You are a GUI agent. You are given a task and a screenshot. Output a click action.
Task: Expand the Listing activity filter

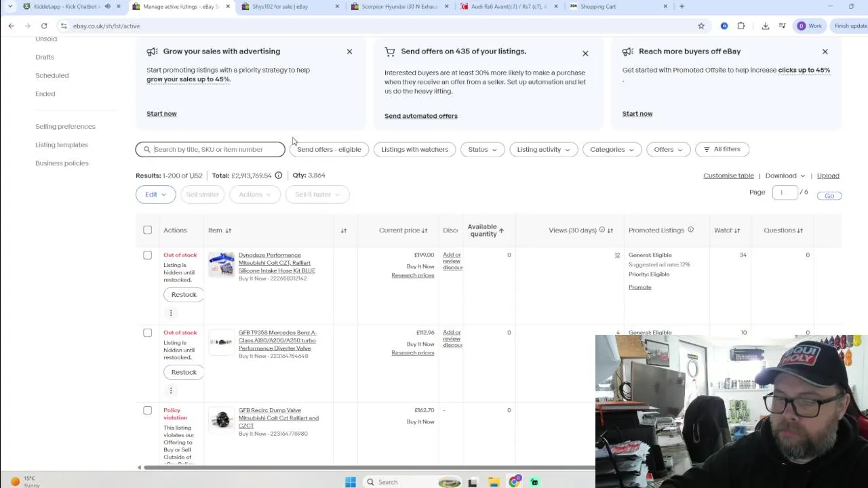click(543, 149)
